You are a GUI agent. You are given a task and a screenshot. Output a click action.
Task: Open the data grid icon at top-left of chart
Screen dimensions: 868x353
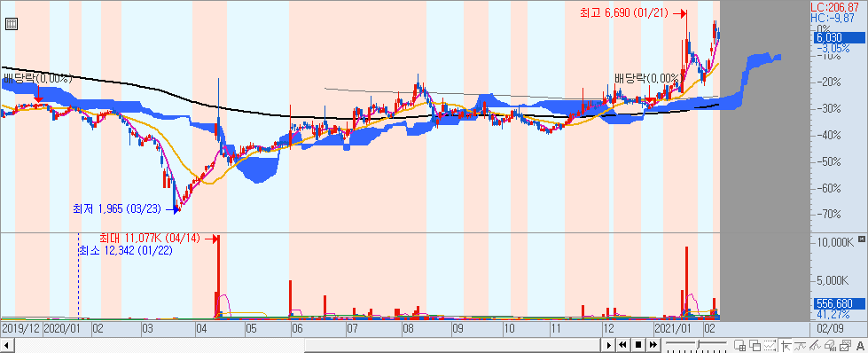(x=11, y=24)
